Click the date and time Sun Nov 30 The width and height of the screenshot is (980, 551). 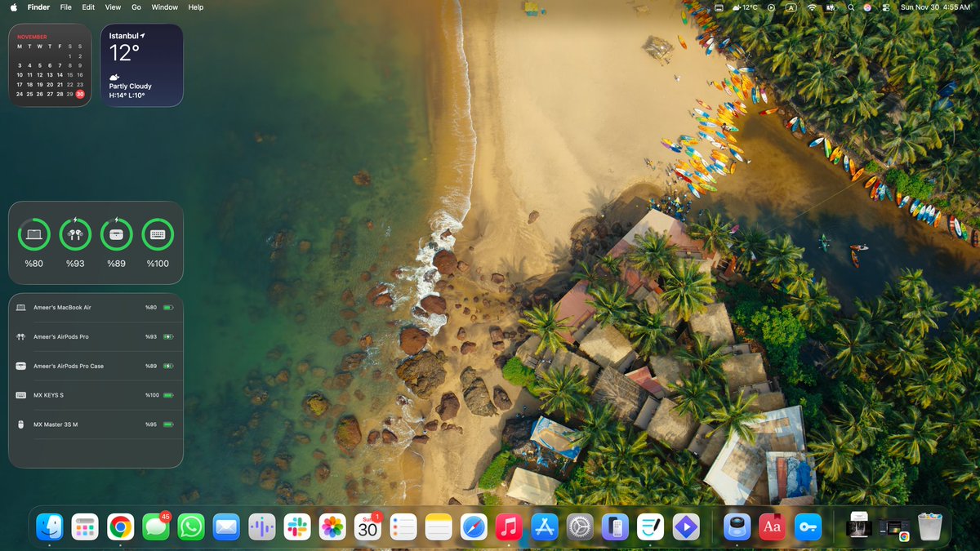coord(935,7)
